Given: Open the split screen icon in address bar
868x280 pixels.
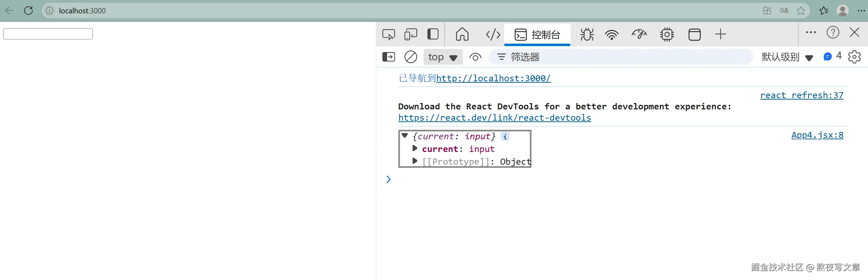Looking at the screenshot, I should (x=767, y=11).
